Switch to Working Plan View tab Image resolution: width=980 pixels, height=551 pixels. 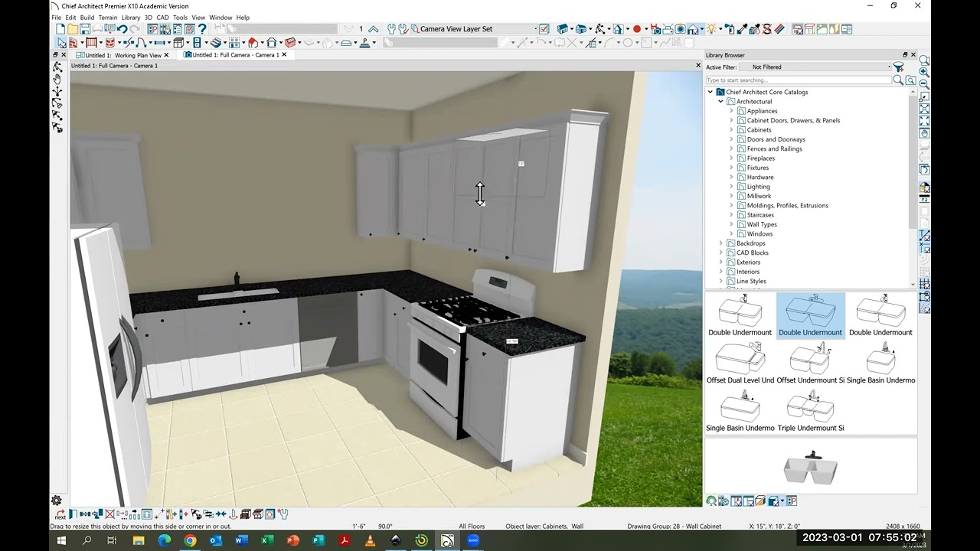pyautogui.click(x=122, y=55)
